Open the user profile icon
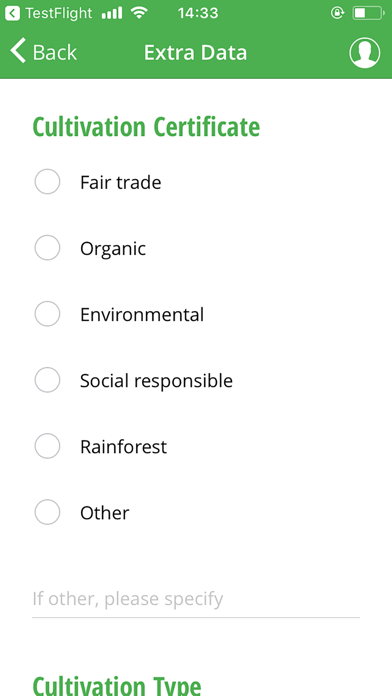Screen dimensions: 392x696 [x=364, y=53]
